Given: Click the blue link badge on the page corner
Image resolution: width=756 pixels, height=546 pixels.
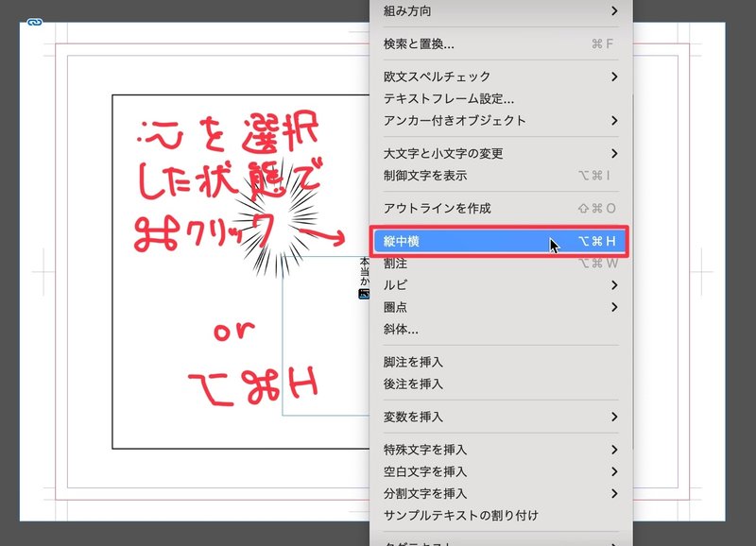Looking at the screenshot, I should [x=35, y=22].
